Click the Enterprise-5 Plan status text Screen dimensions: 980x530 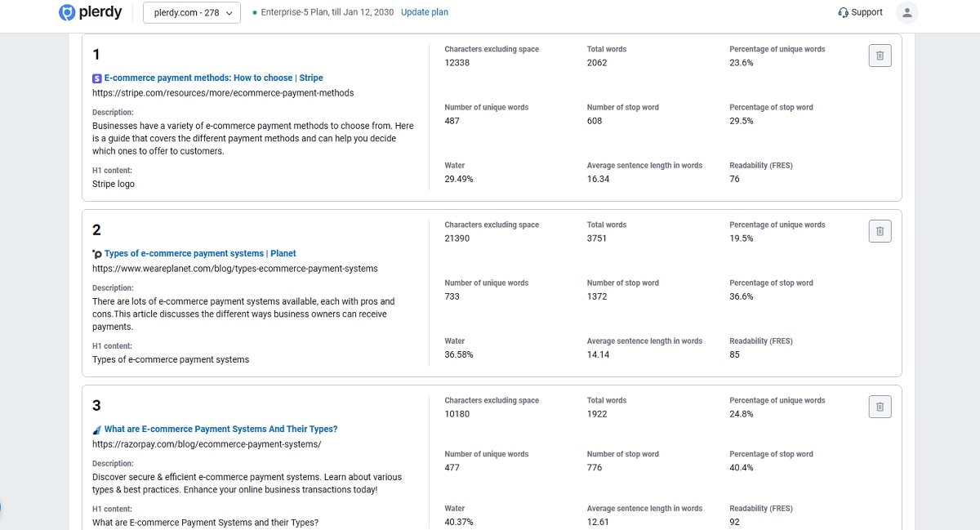(x=327, y=12)
